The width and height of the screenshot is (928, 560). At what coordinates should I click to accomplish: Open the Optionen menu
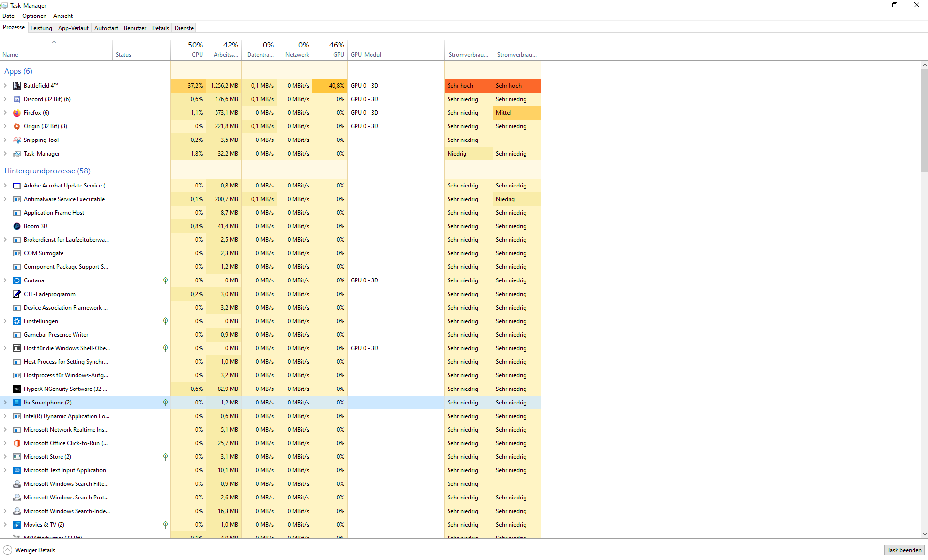[x=34, y=16]
